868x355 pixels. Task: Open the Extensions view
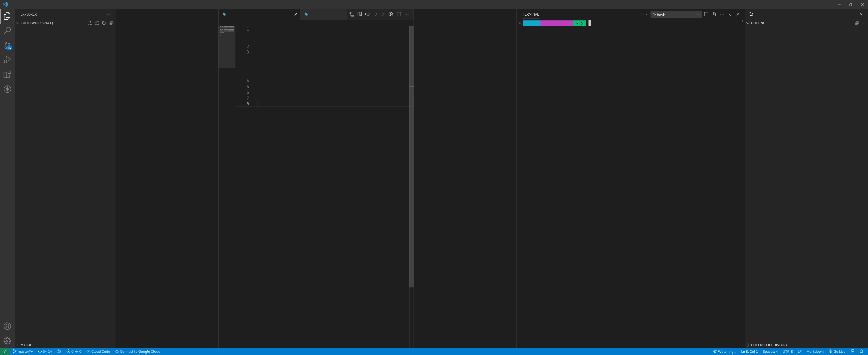click(7, 74)
